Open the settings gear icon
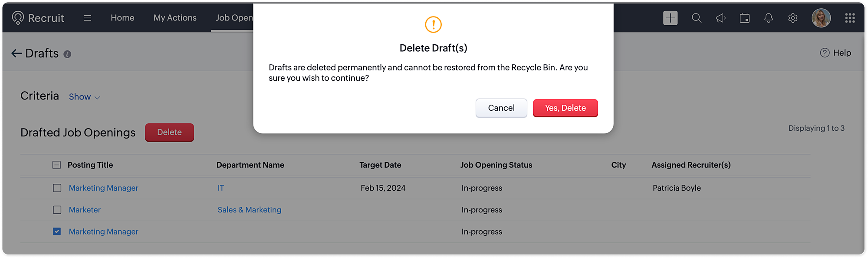This screenshot has width=868, height=258. 792,18
